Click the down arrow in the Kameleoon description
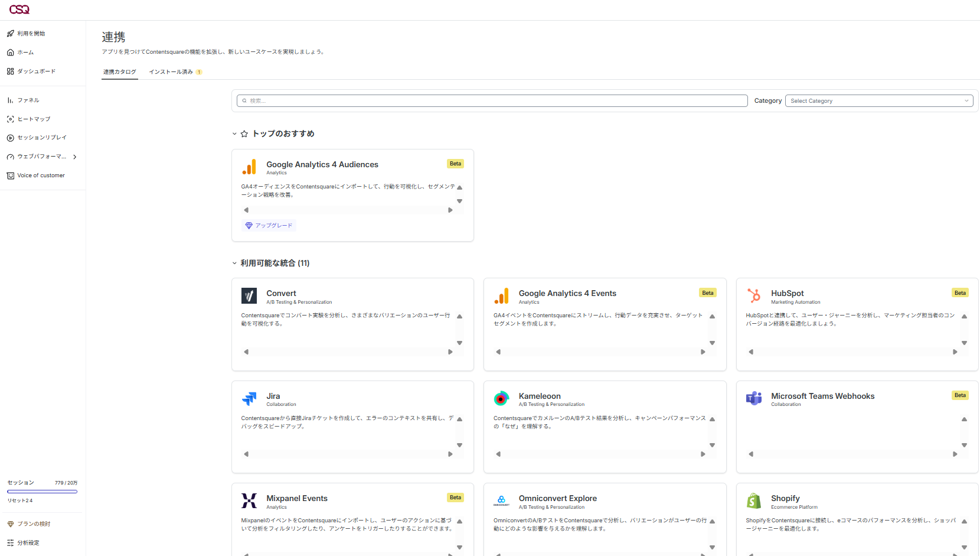 pyautogui.click(x=712, y=445)
